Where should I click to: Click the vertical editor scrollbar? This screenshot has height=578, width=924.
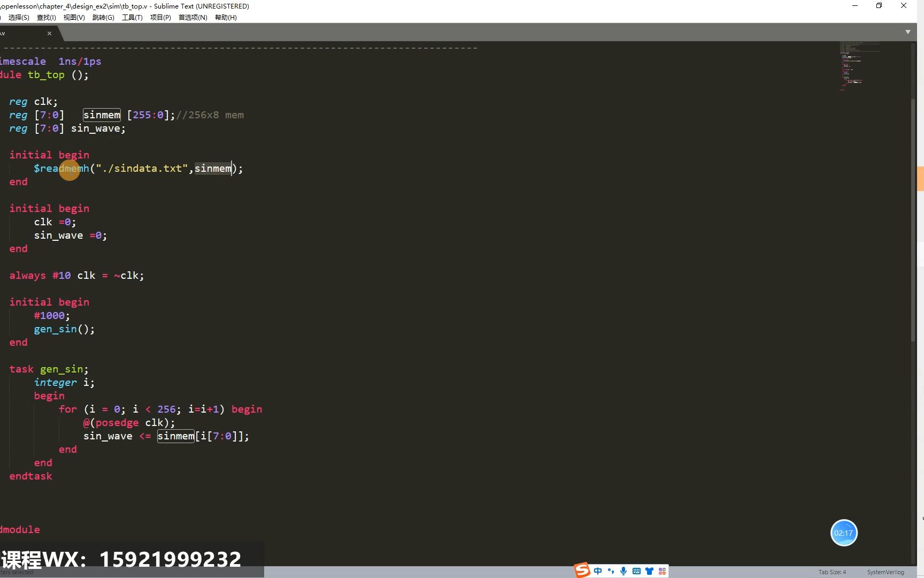(913, 219)
